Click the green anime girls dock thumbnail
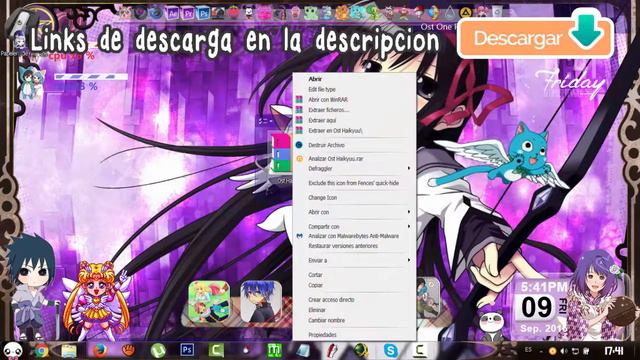The image size is (640, 360). (209, 301)
